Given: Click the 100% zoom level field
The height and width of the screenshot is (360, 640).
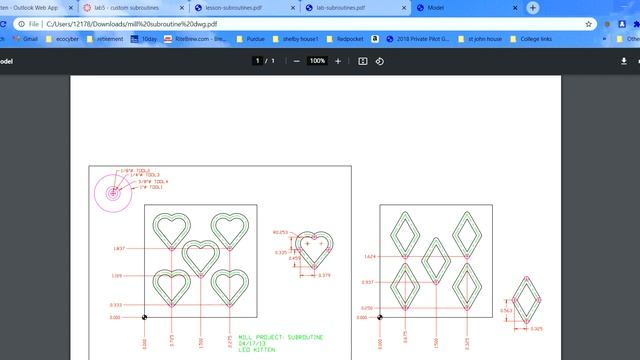Looking at the screenshot, I should click(x=317, y=61).
